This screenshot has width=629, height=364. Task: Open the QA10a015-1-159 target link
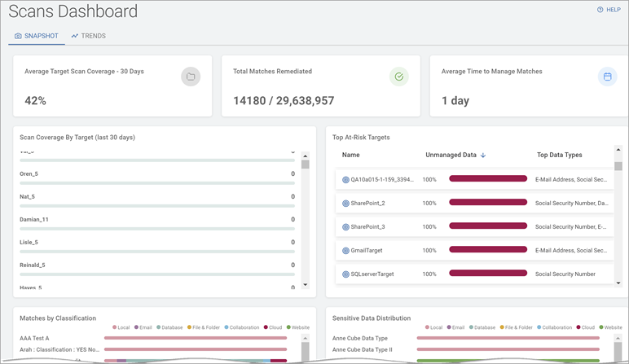pos(381,179)
